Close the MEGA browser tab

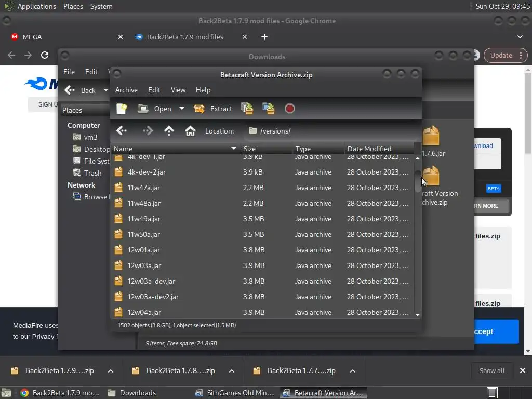coord(121,37)
